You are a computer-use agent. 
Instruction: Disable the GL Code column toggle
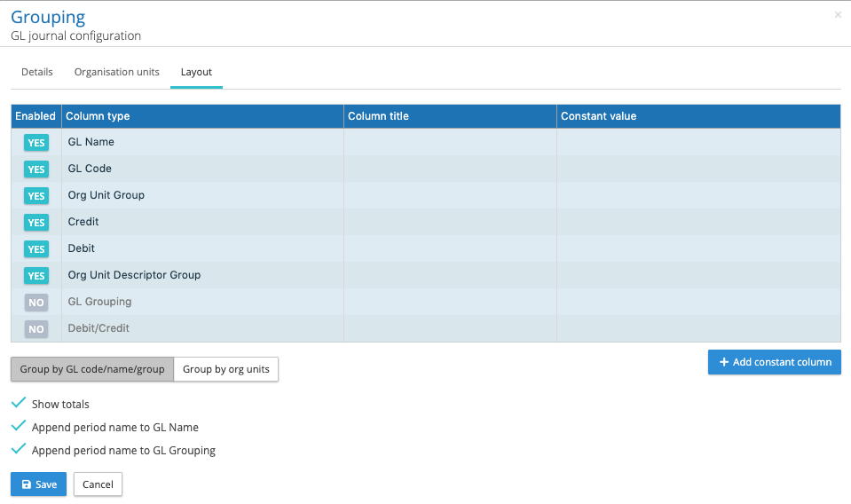click(x=36, y=169)
